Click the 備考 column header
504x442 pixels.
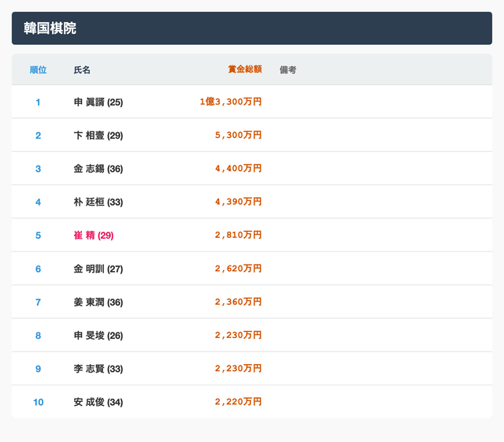click(287, 70)
